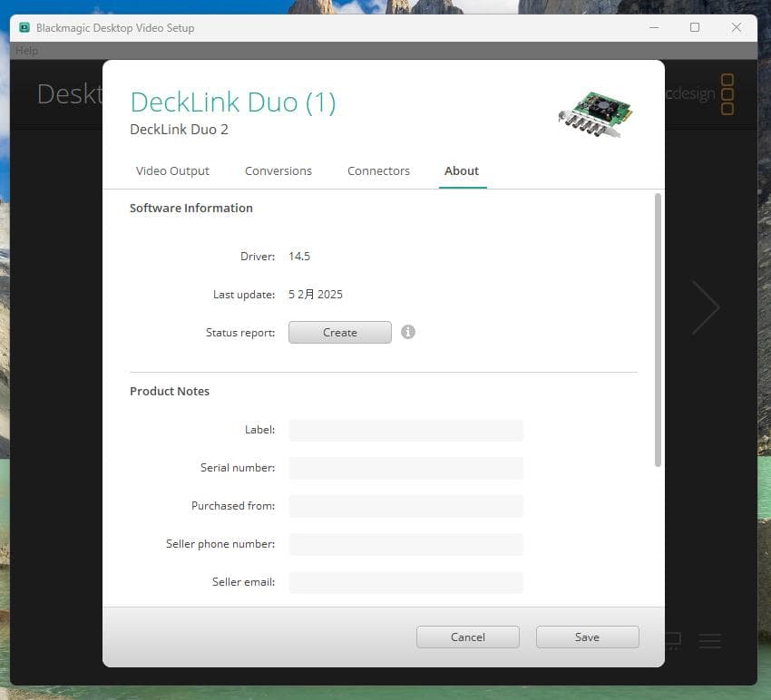
Task: Save the device settings
Action: (587, 637)
